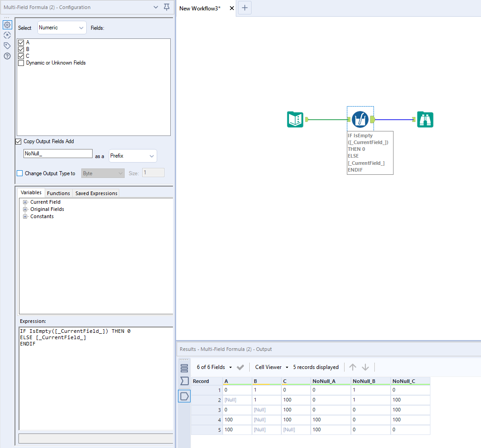Open the 6 of 6 Fields selector
The width and height of the screenshot is (481, 448).
coord(215,367)
